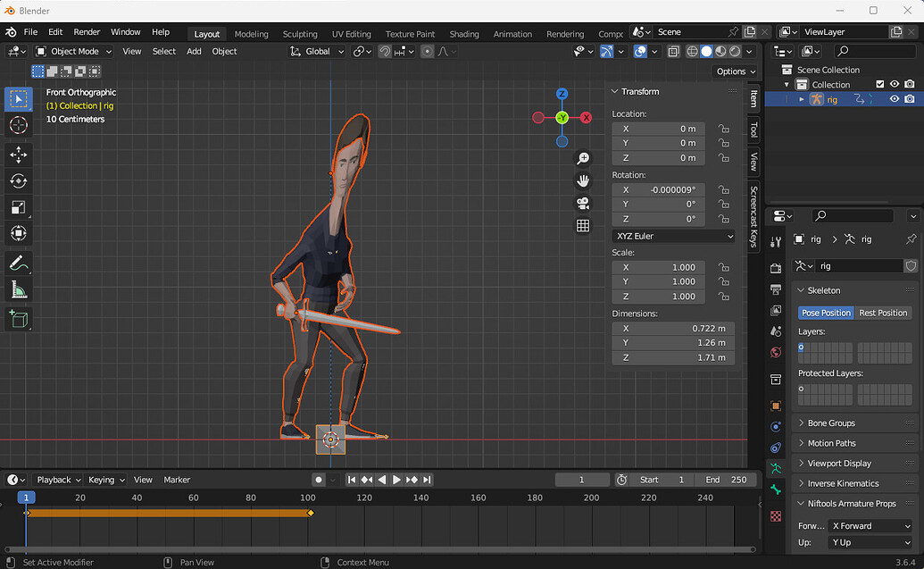This screenshot has width=924, height=569.
Task: Click the blue Z axis gizmo
Action: coord(562,94)
